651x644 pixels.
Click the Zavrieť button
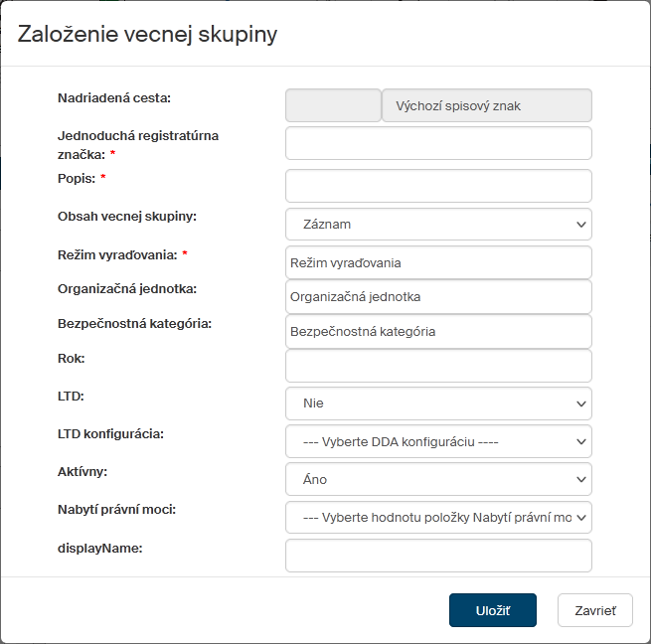(x=595, y=610)
